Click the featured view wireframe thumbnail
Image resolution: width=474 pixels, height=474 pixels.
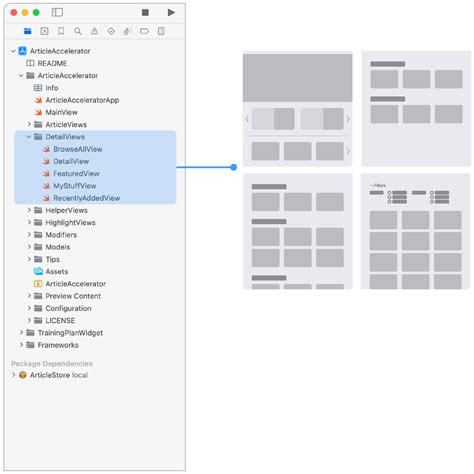[x=297, y=108]
